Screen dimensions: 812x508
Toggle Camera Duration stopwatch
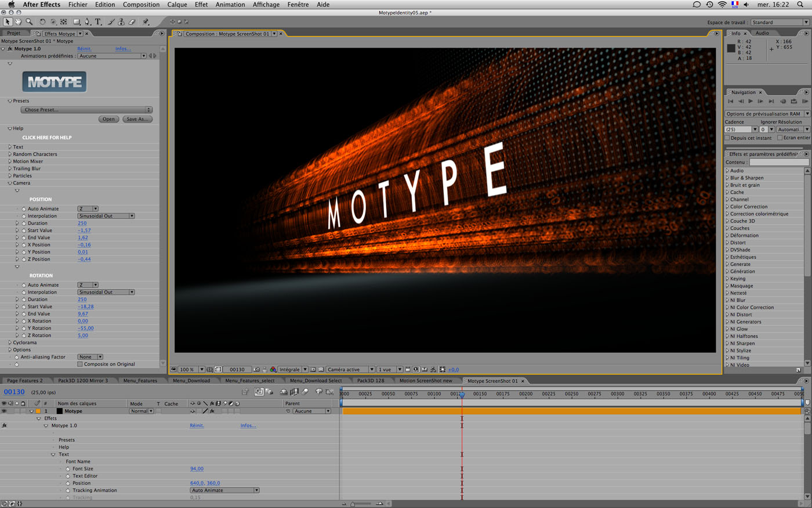pyautogui.click(x=24, y=223)
